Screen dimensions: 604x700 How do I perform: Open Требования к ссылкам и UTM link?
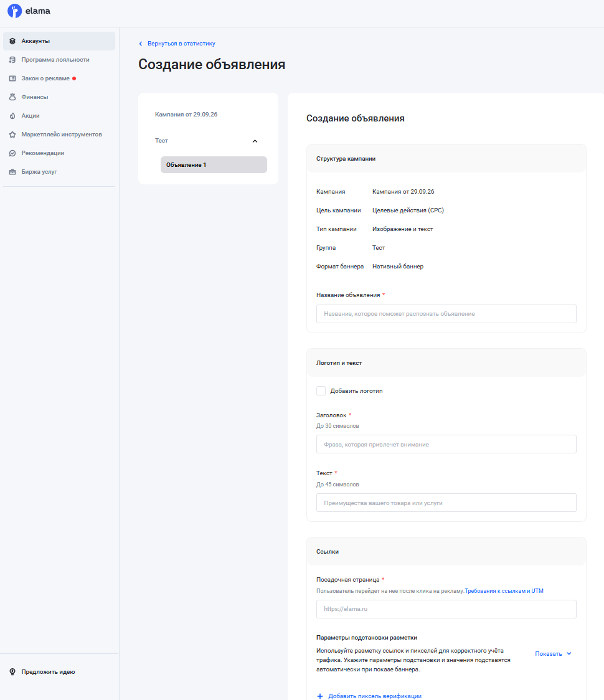click(504, 591)
